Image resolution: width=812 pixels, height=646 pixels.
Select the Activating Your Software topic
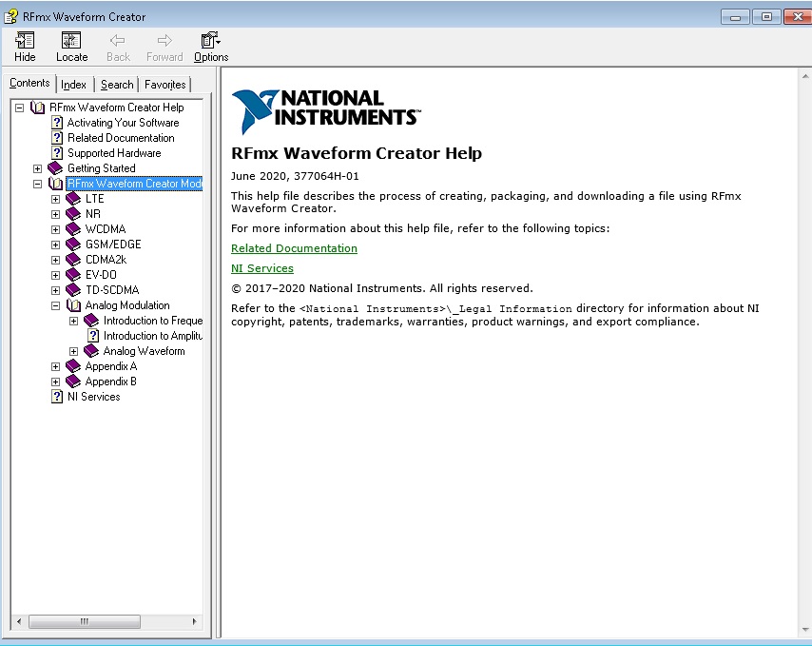point(124,123)
